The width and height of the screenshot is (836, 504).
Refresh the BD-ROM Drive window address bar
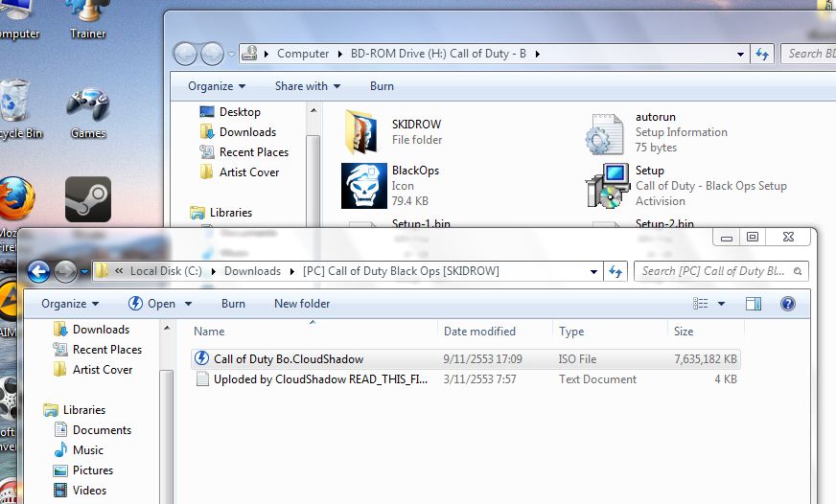coord(762,54)
